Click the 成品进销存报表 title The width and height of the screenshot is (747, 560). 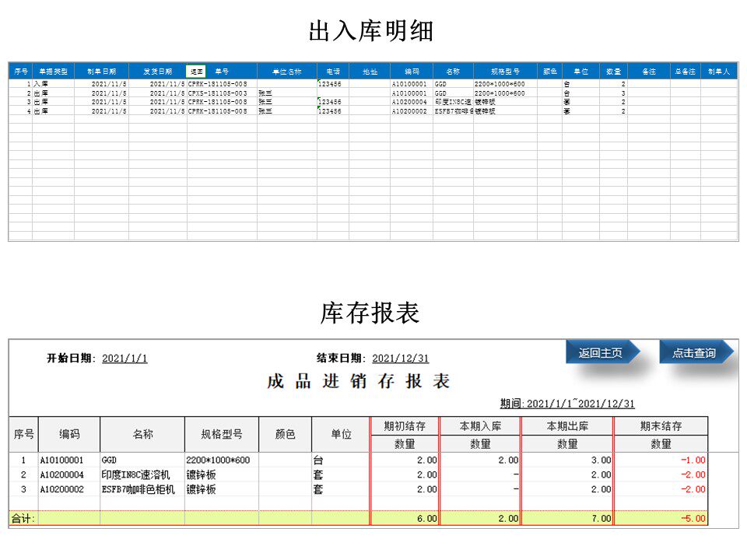(358, 381)
